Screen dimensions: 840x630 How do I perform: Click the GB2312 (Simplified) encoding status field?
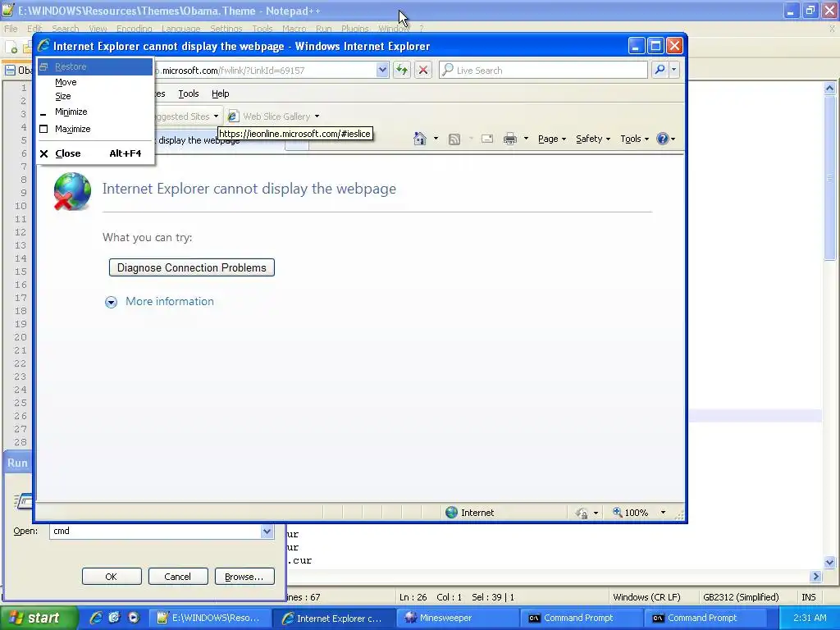click(x=741, y=597)
